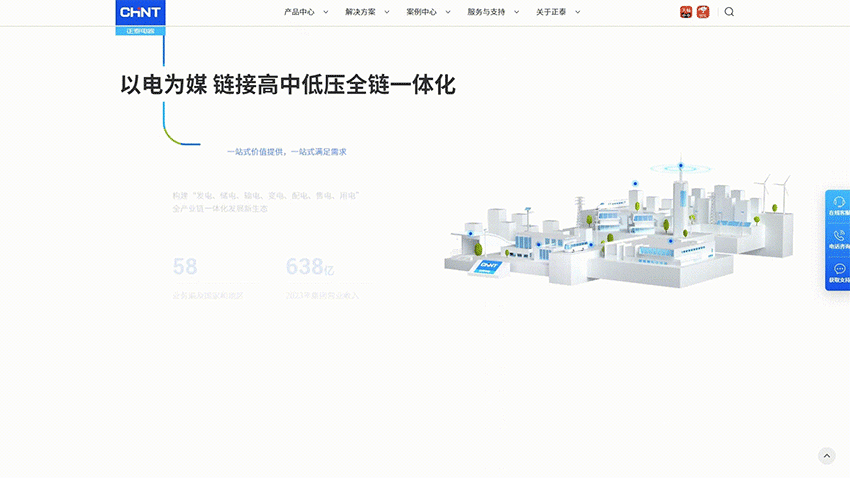Click the back-to-top arrow button
Viewport: 850px width, 478px height.
click(827, 456)
